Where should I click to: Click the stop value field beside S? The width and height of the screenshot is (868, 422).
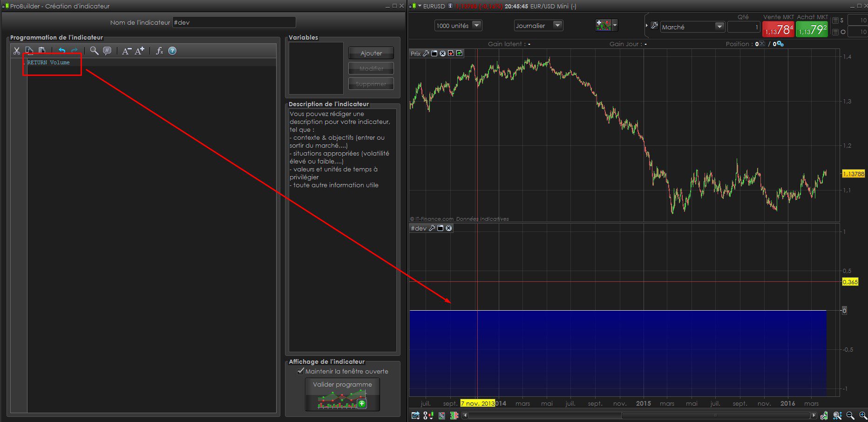(858, 20)
